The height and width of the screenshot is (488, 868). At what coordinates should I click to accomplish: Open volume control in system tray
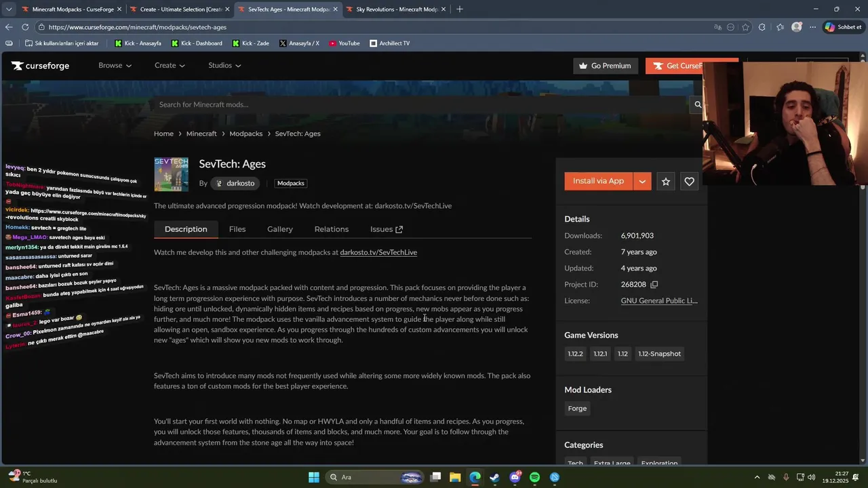pyautogui.click(x=812, y=477)
